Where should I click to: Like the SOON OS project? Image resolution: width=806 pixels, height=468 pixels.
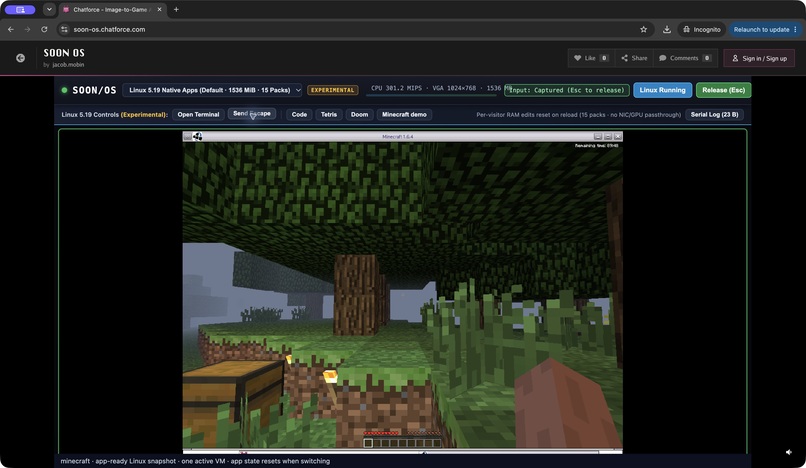pos(591,58)
